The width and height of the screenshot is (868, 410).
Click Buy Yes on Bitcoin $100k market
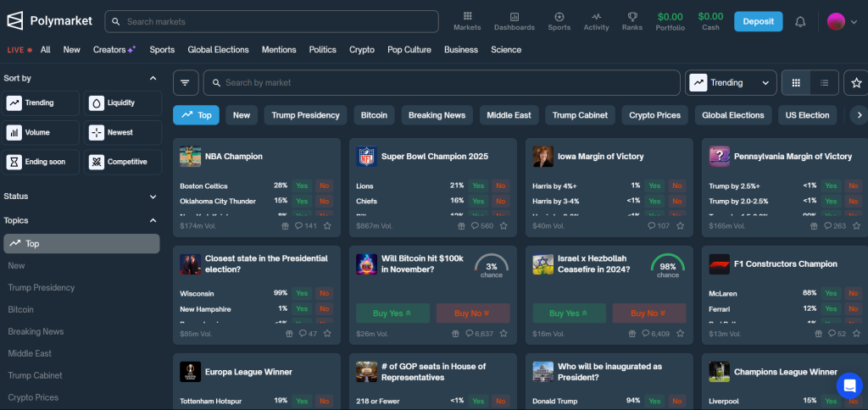click(392, 313)
